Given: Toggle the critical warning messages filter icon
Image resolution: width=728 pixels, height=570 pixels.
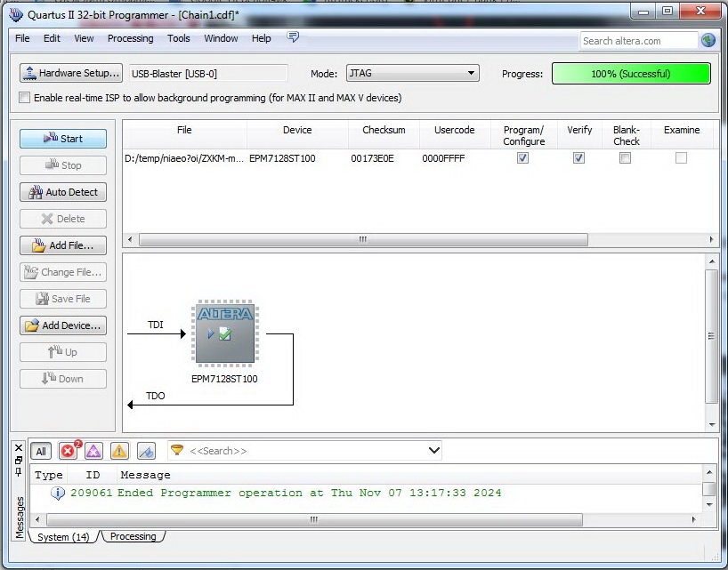Looking at the screenshot, I should coord(93,451).
